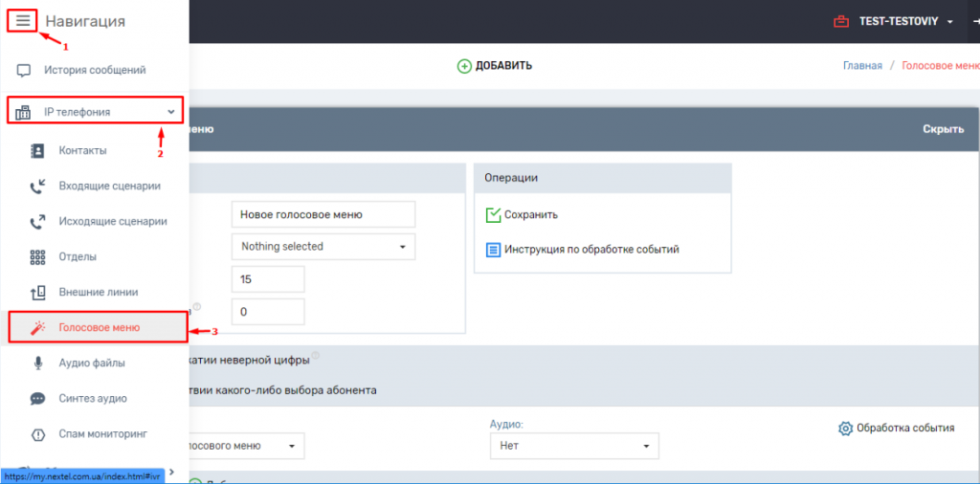Click the IP телефония building icon
This screenshot has height=484, width=980.
coord(23,113)
